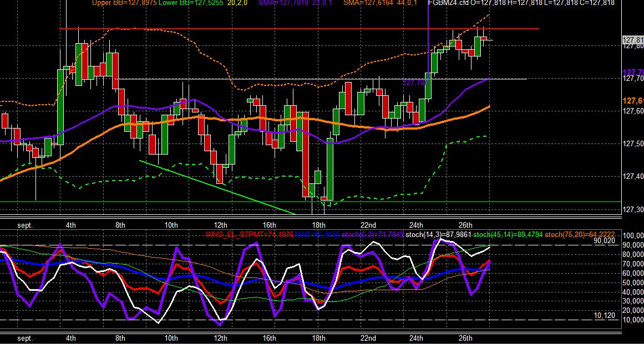Select the bright green descending trendline
Image resolution: width=644 pixels, height=344 pixels.
click(217, 187)
